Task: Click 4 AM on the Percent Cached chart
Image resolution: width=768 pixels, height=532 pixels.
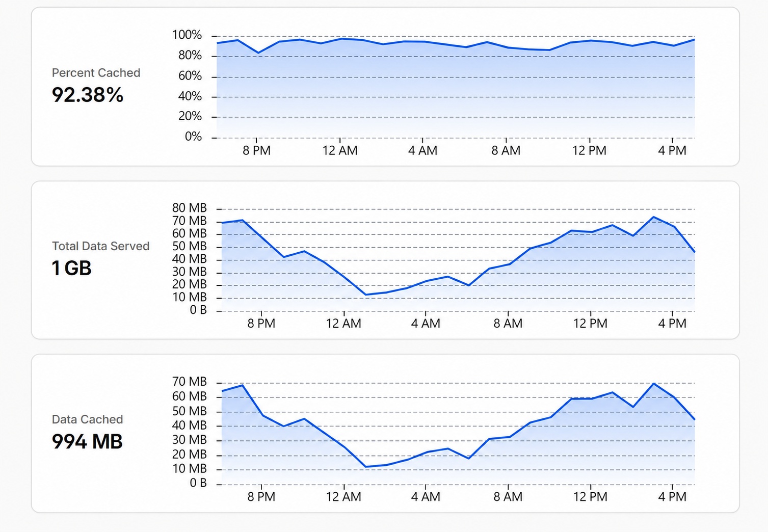Action: coord(422,150)
